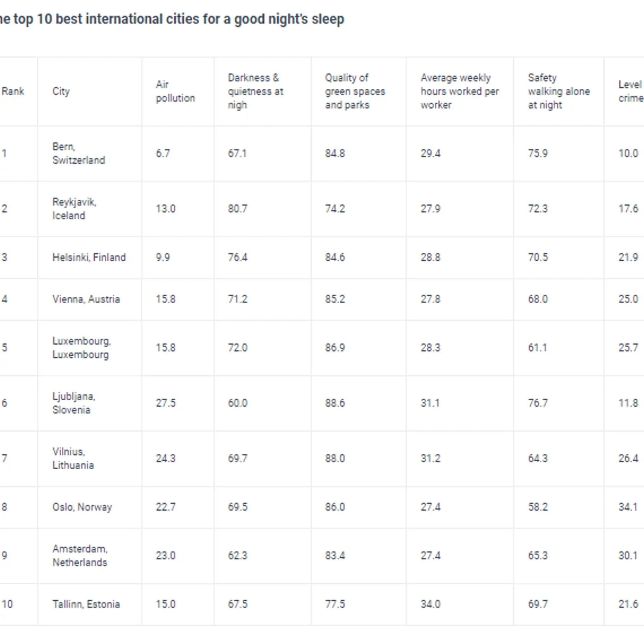Click the table title heading text
644x644 pixels.
point(172,19)
